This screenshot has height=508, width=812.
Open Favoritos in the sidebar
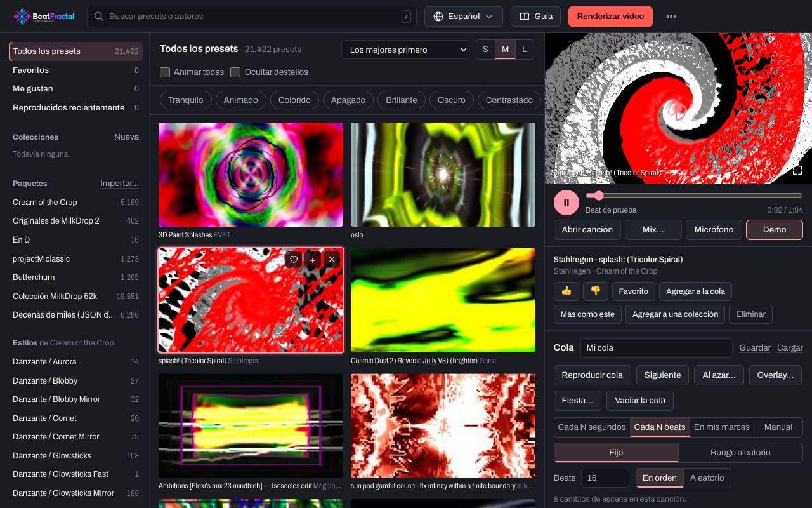(x=76, y=70)
